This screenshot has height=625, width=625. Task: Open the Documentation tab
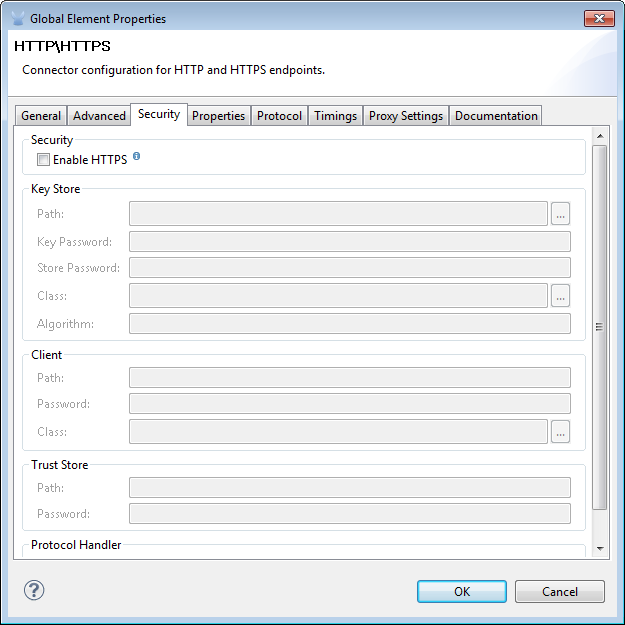(x=496, y=116)
